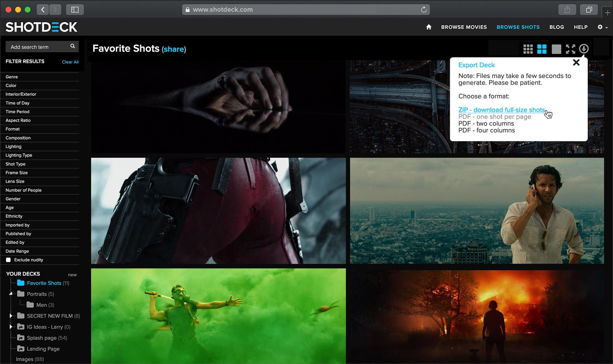Screen dimensions: 613x364
Task: Toggle the Exclude nudity checkbox
Action: (8, 260)
